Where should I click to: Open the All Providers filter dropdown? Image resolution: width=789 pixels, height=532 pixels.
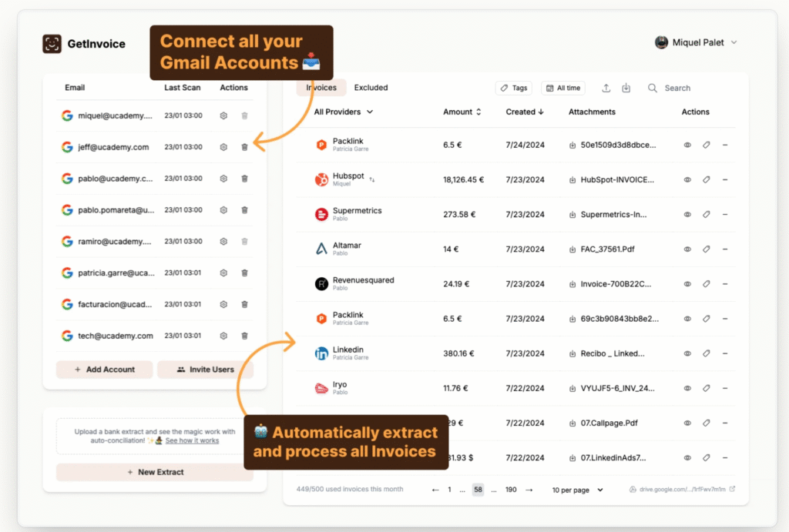point(343,112)
